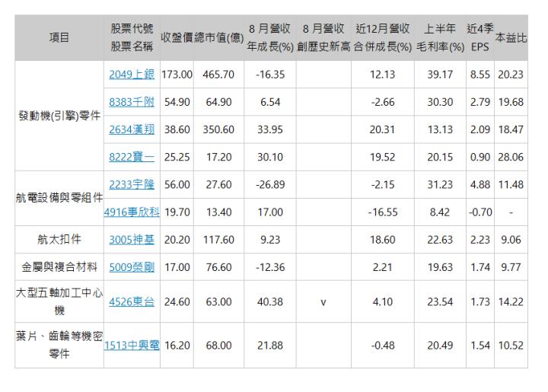Image resolution: width=548 pixels, height=392 pixels.
Task: Click P/E ratio 9.77
Action: click(x=511, y=267)
